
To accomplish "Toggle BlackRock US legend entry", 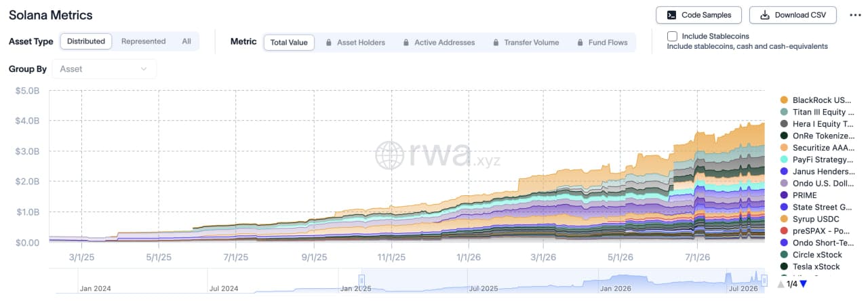I will (816, 100).
